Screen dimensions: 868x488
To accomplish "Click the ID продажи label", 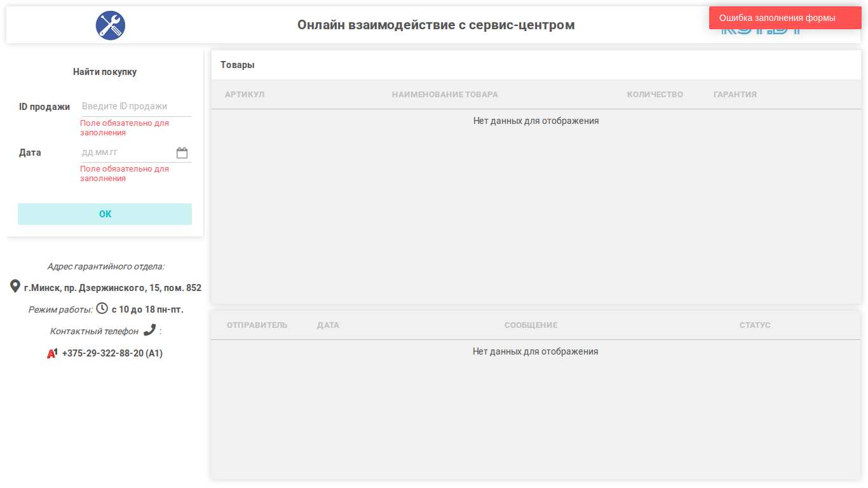I will [44, 107].
